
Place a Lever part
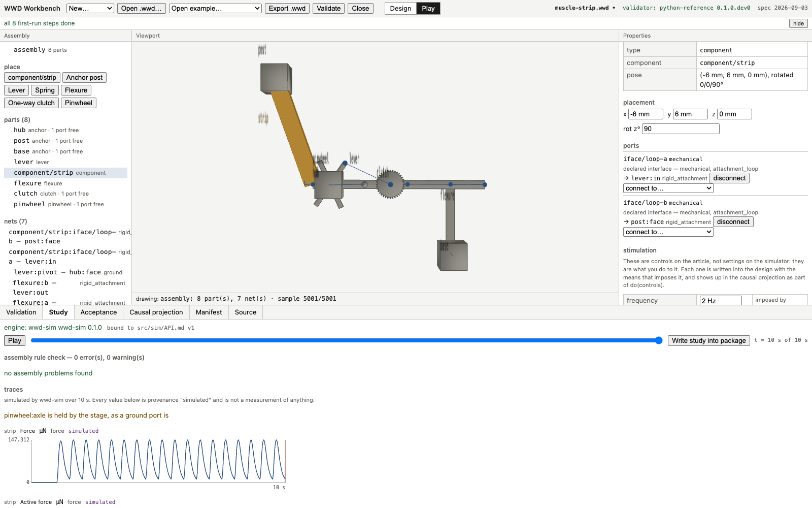pos(16,90)
